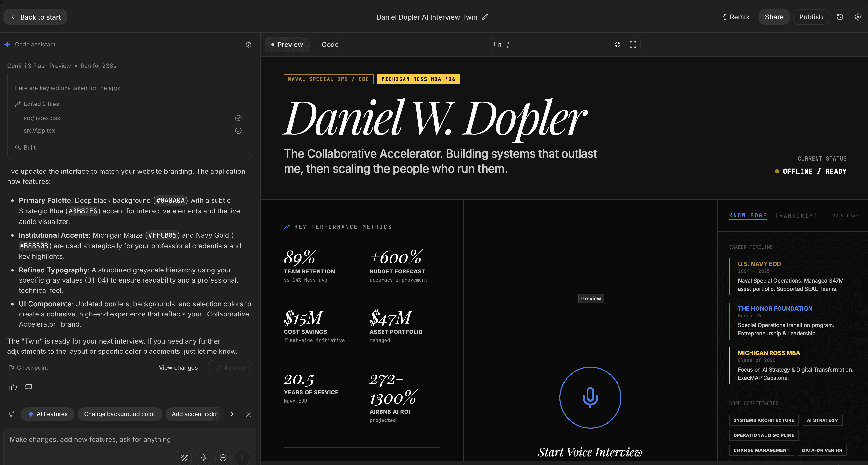Viewport: 868px width, 465px height.
Task: Dismiss suggestion chips with the X
Action: pyautogui.click(x=249, y=414)
